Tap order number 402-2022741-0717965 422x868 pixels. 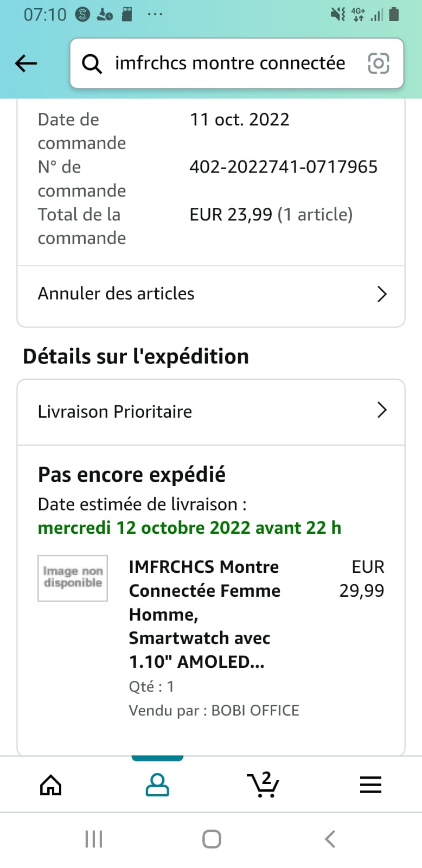283,167
